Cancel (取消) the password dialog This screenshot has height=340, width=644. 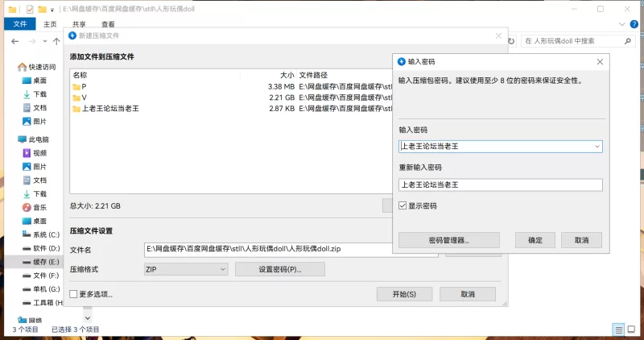click(581, 240)
